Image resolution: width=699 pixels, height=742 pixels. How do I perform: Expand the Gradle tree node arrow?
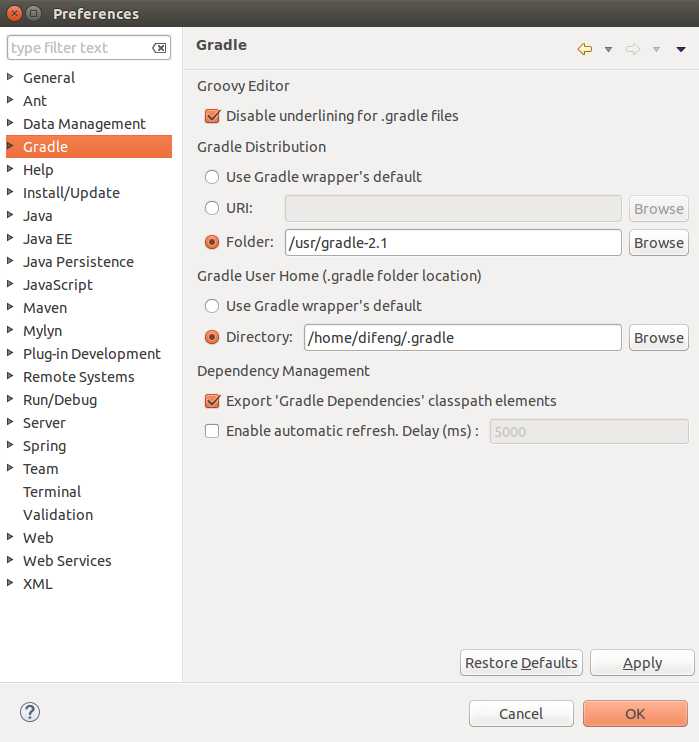10,146
